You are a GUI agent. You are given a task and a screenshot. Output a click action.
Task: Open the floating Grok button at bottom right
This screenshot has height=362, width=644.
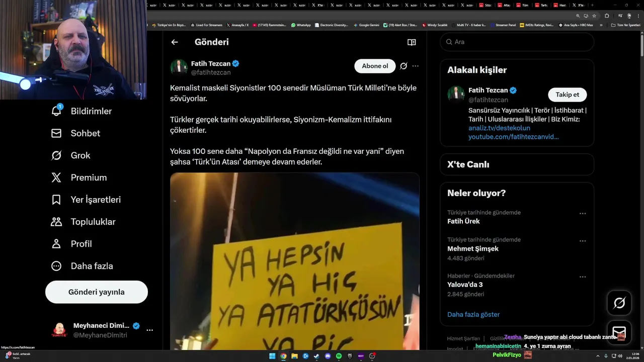(x=619, y=303)
